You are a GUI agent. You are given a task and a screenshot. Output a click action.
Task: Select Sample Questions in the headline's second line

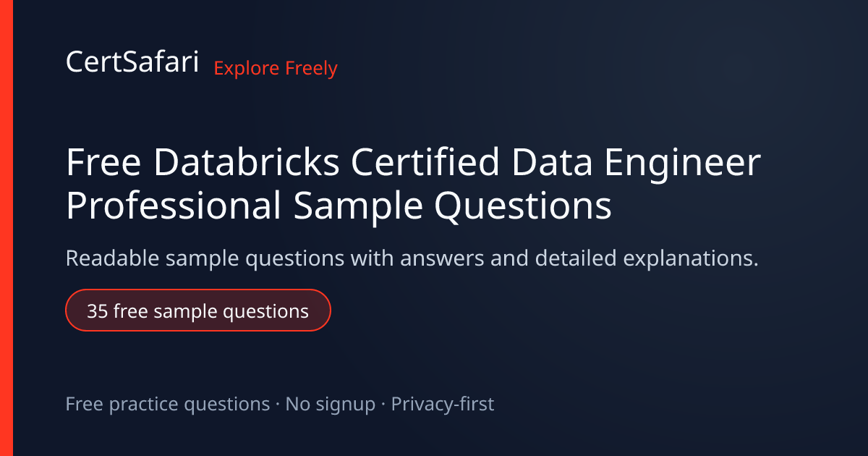click(453, 208)
